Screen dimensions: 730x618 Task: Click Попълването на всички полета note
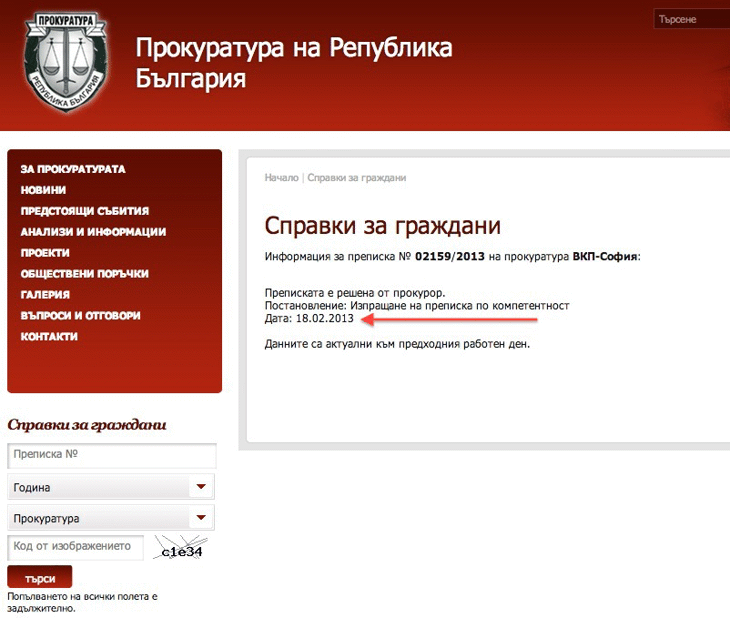82,602
